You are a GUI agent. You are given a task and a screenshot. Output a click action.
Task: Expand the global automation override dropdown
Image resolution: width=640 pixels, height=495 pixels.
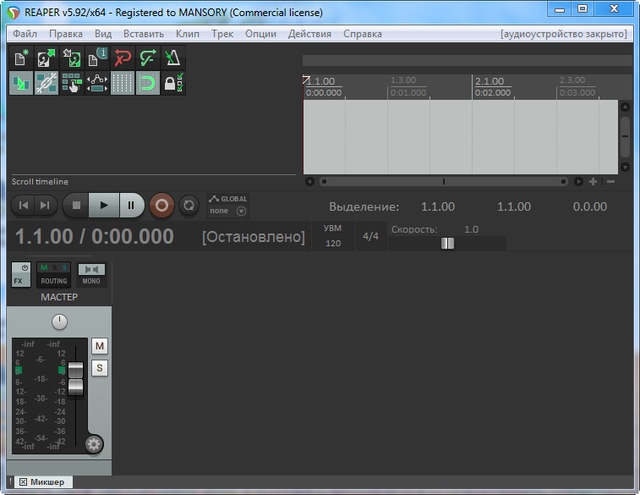[x=241, y=211]
